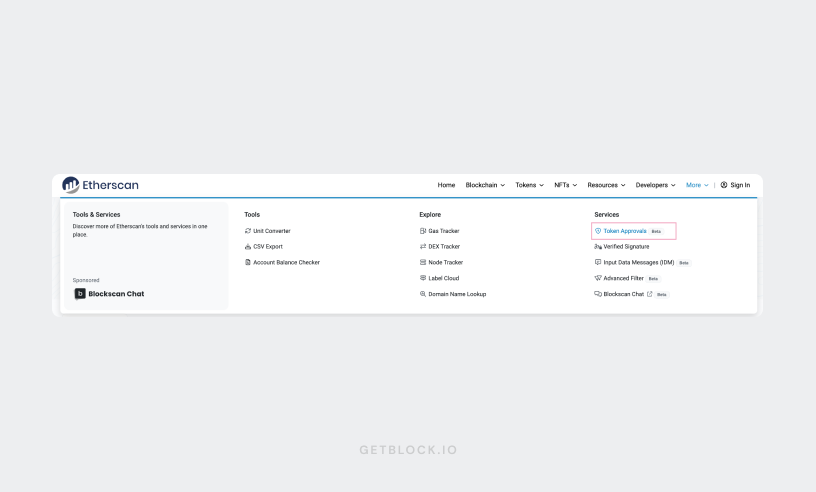Open the DEX Tracker page
Image resolution: width=816 pixels, height=492 pixels.
pos(444,246)
